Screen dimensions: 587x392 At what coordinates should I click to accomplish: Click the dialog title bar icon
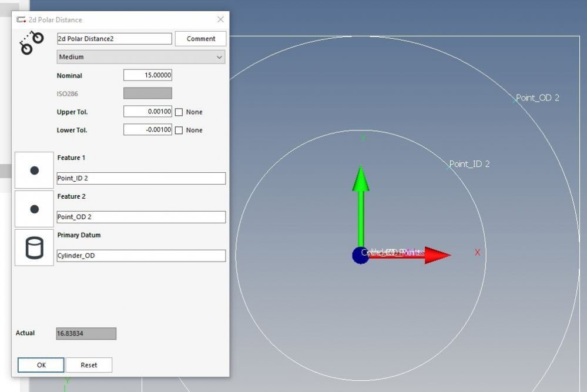[21, 19]
